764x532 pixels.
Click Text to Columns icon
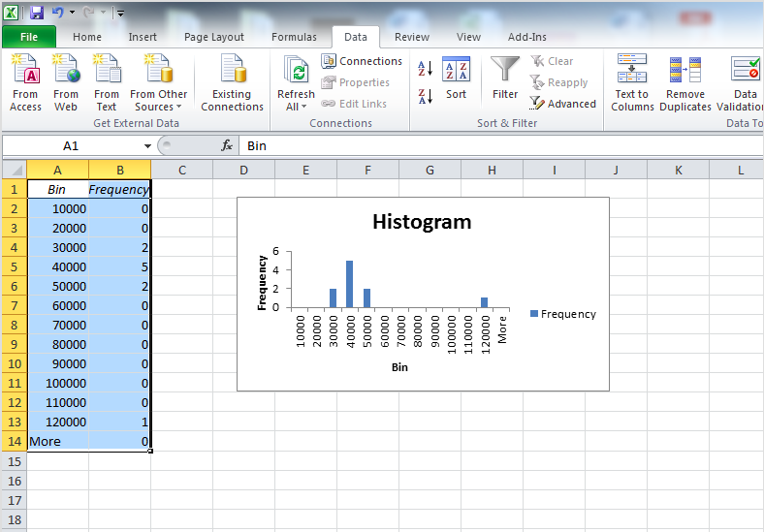632,72
